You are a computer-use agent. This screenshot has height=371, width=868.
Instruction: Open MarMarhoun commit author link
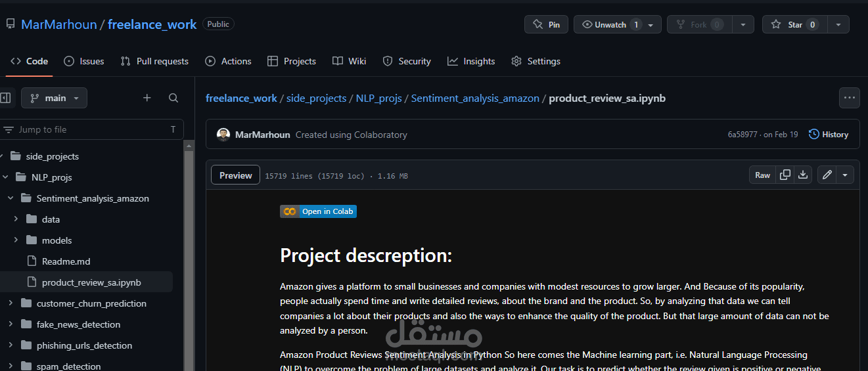point(262,135)
